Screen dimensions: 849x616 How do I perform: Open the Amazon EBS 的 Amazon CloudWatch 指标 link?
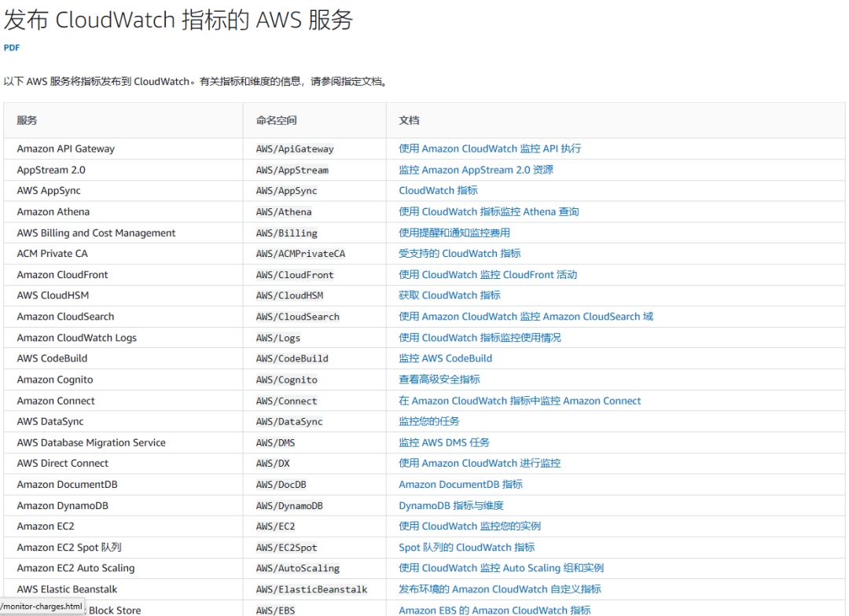click(494, 610)
